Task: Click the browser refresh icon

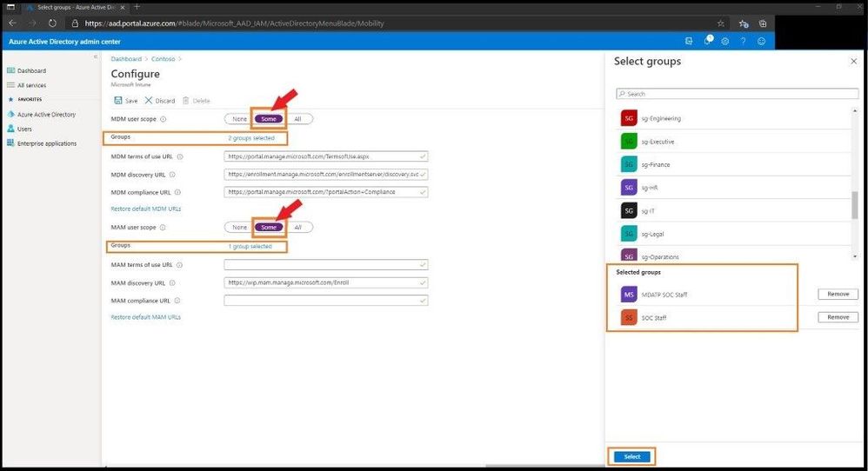Action: tap(52, 23)
